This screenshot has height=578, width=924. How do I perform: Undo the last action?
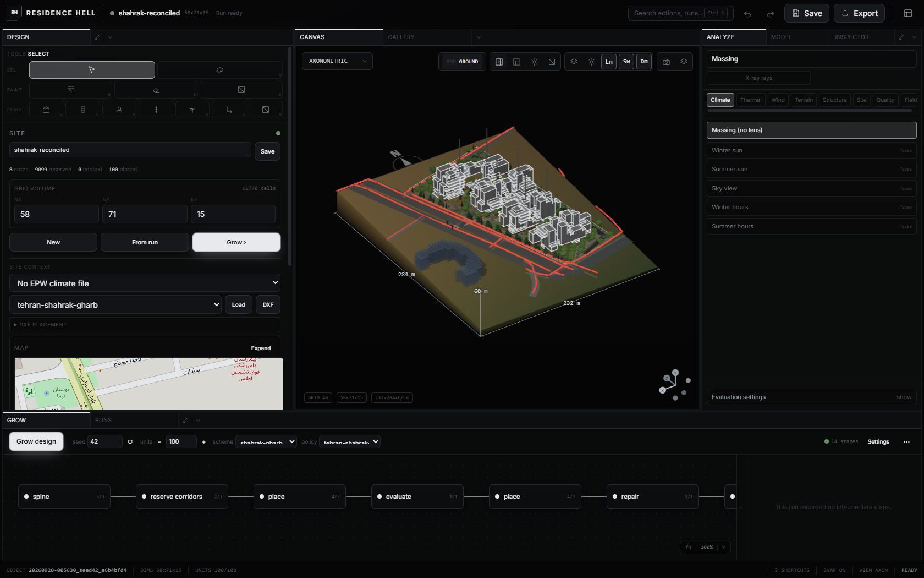[747, 13]
